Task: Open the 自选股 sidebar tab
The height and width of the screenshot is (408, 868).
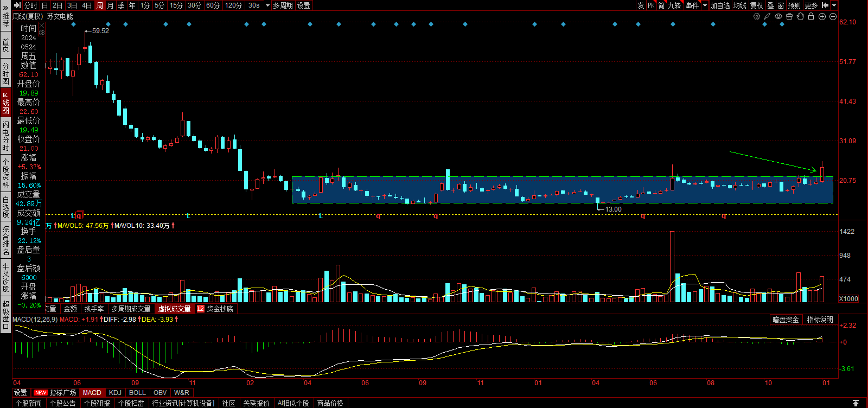Action: click(x=5, y=207)
